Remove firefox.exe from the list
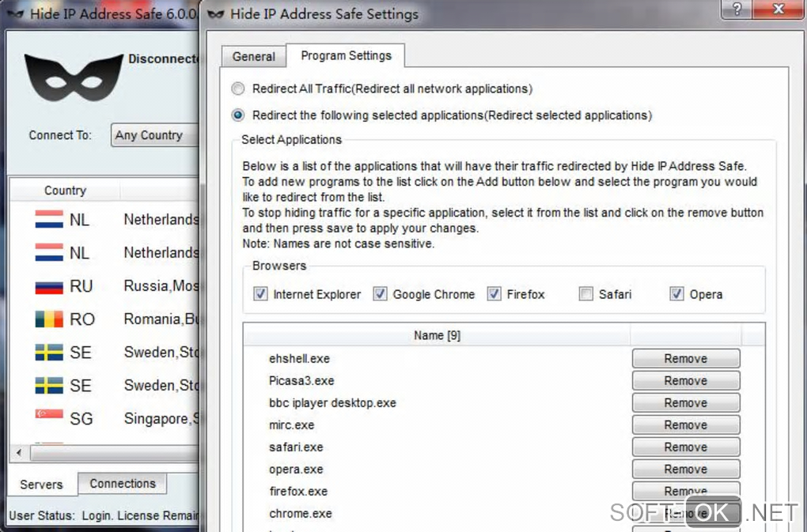 click(686, 490)
